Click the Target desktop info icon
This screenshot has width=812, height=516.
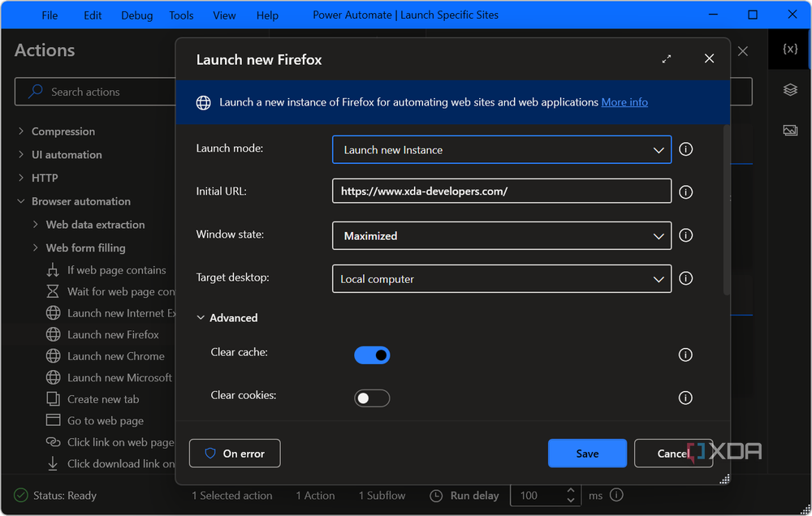click(x=685, y=278)
